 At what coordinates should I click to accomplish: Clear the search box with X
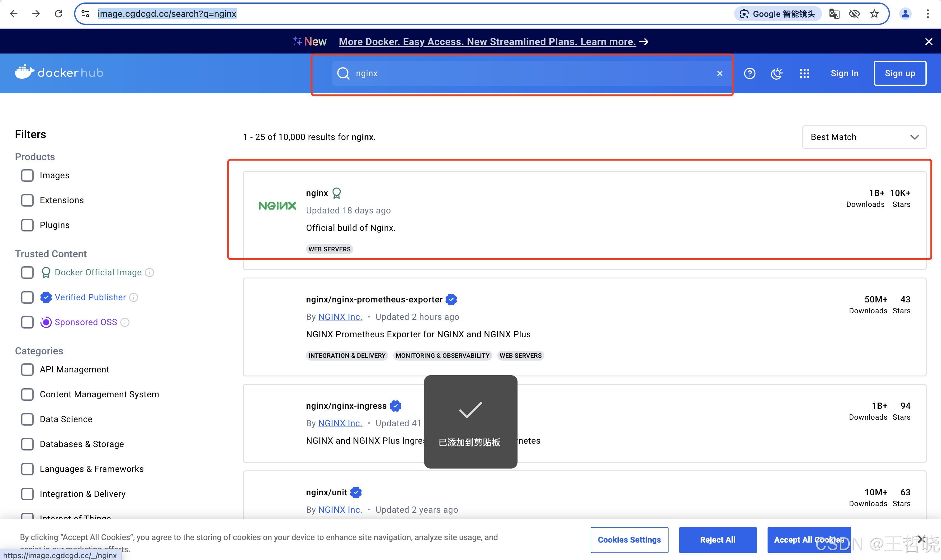[720, 73]
